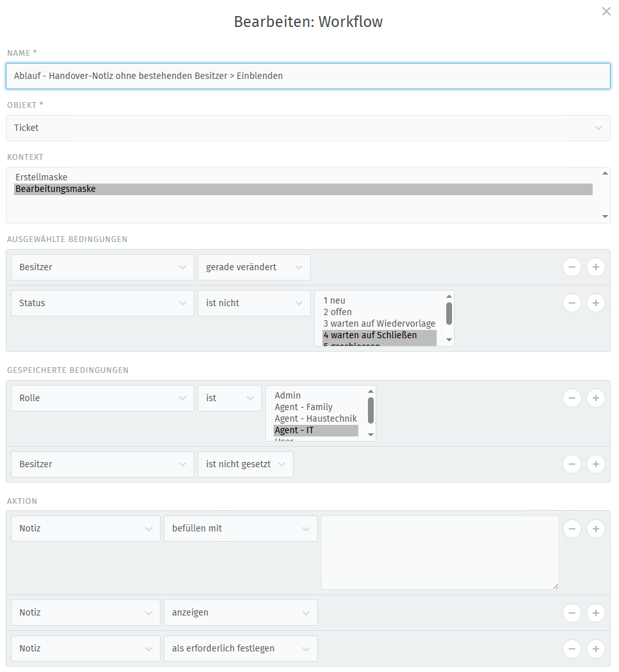619x672 pixels.
Task: Click the Status list scrollbar down arrow
Action: [x=449, y=340]
